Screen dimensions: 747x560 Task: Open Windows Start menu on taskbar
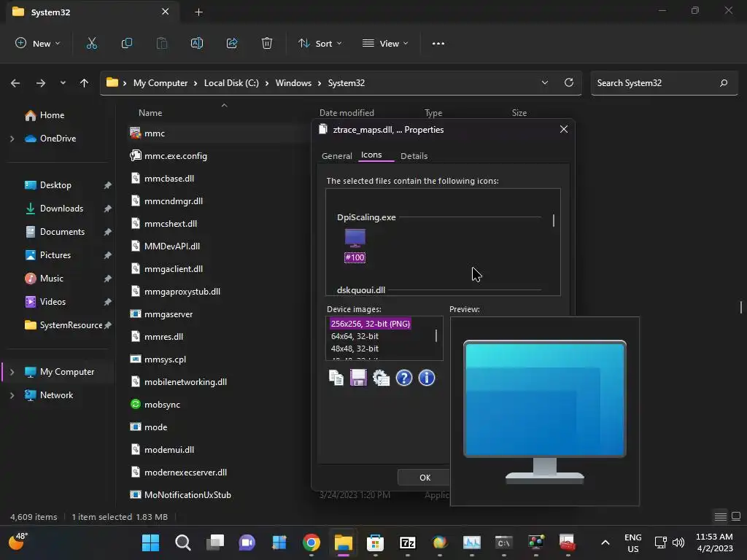pyautogui.click(x=150, y=542)
